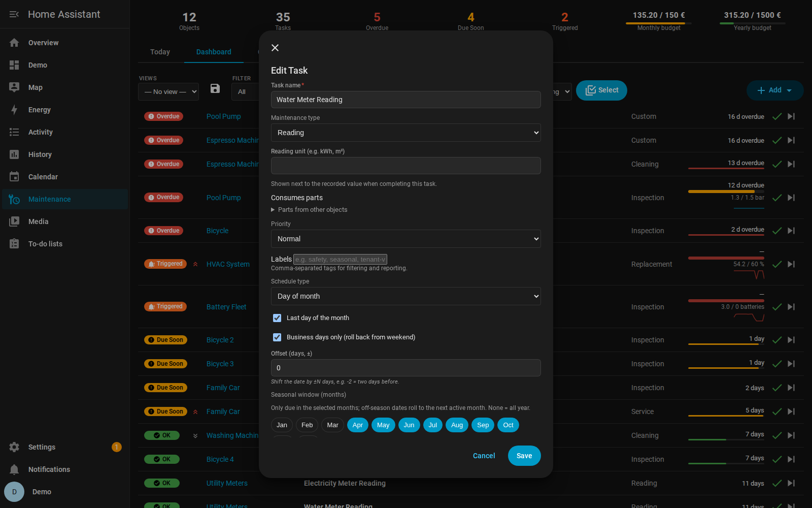Deselect the Oct month chip

(x=509, y=425)
